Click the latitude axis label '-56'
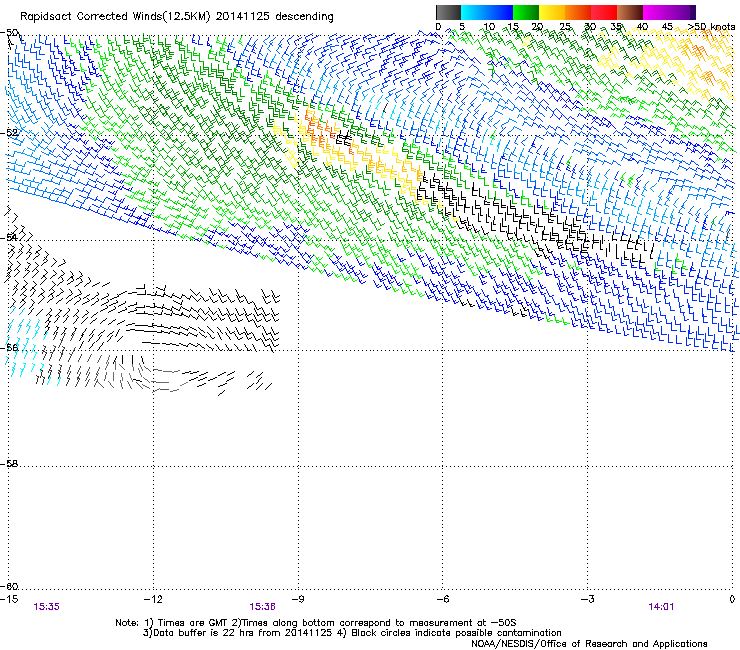This screenshot has width=740, height=650. point(9,347)
